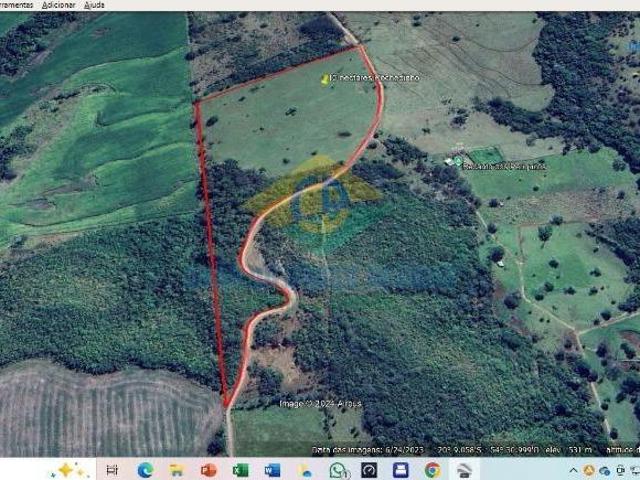Open the Ajuda menu
The image size is (640, 480).
(x=94, y=5)
